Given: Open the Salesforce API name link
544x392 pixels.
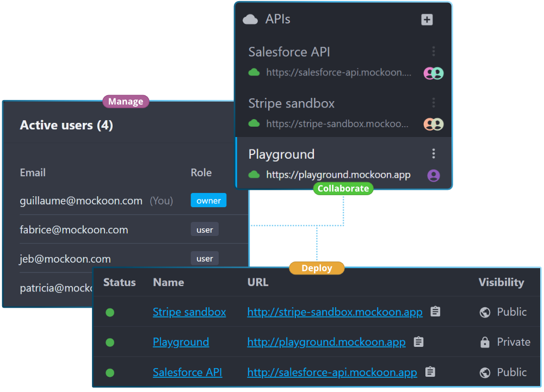Looking at the screenshot, I should click(187, 372).
